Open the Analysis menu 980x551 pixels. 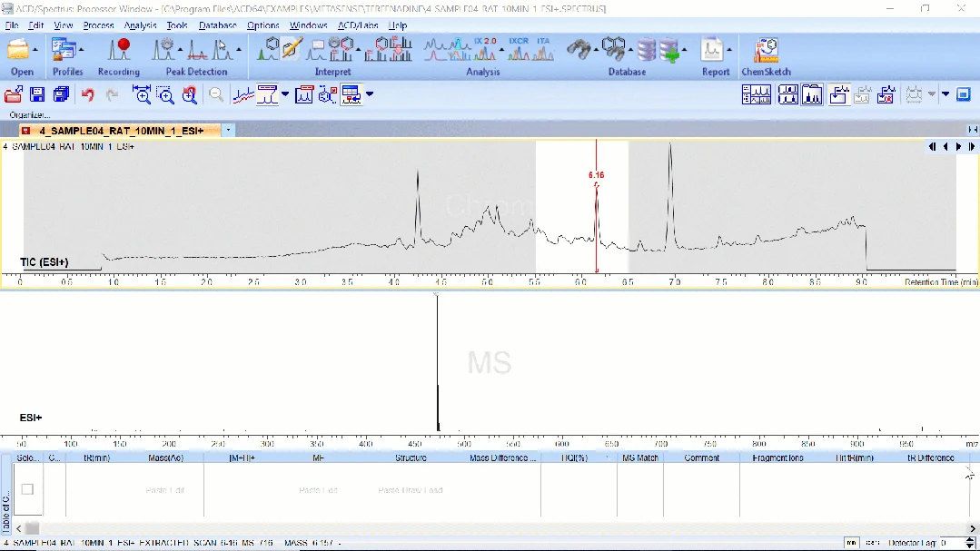[x=140, y=25]
